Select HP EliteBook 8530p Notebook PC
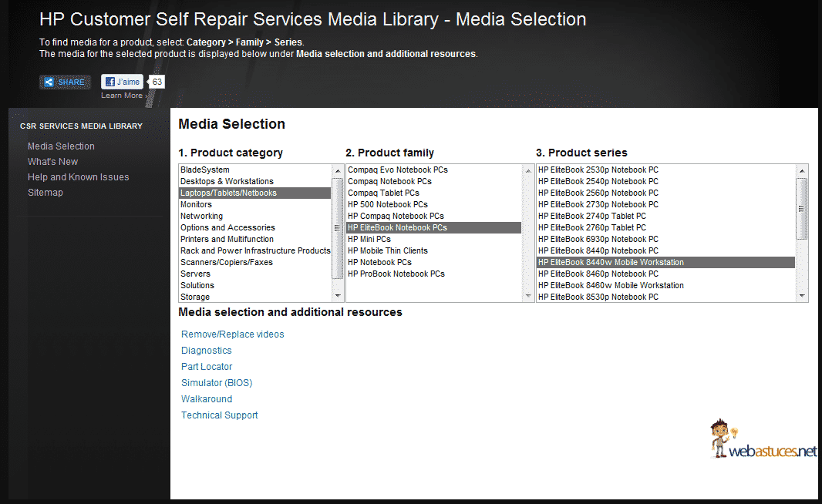Screen dimensions: 822x504 point(665,297)
